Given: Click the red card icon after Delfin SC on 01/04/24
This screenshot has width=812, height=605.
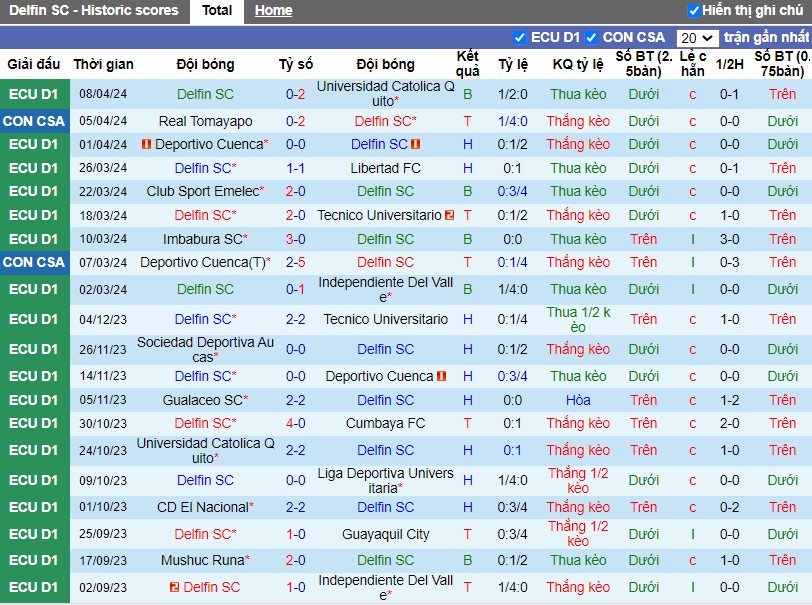Looking at the screenshot, I should point(415,145).
